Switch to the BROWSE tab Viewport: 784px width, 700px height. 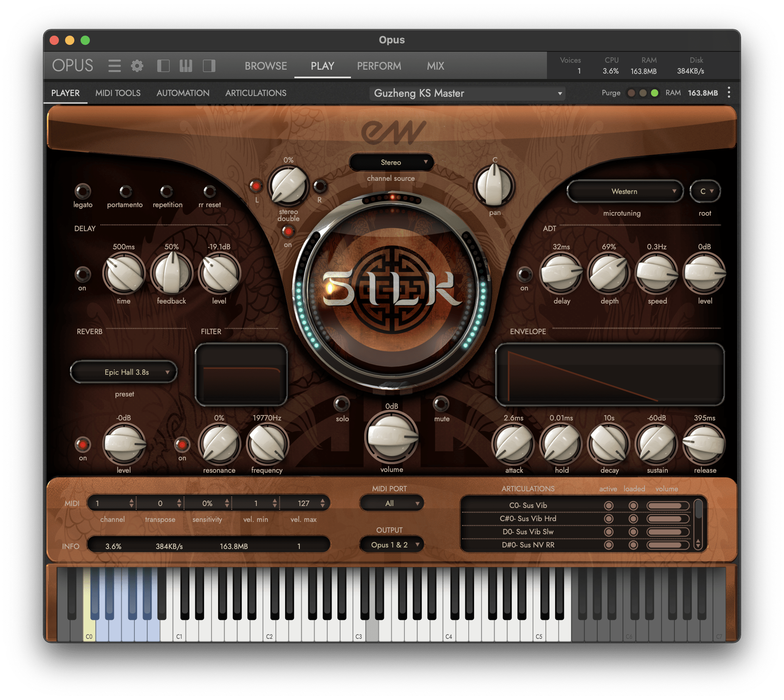(266, 66)
